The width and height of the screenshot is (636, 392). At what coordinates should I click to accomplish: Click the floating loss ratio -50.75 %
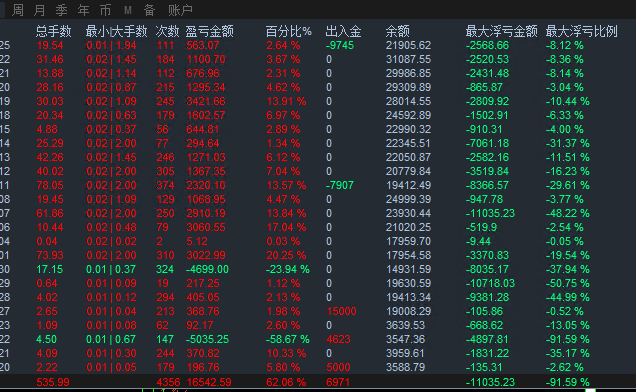point(567,283)
